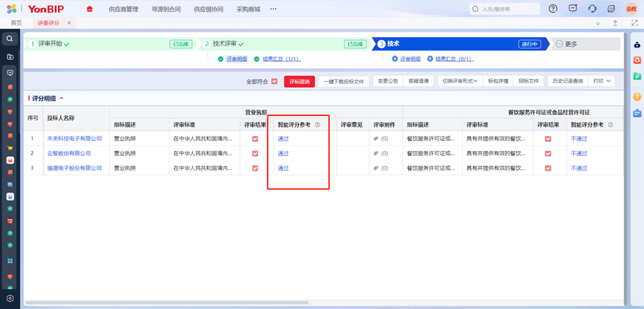The height and width of the screenshot is (309, 644).
Task: Close the 评委评分 tab
Action: click(69, 23)
